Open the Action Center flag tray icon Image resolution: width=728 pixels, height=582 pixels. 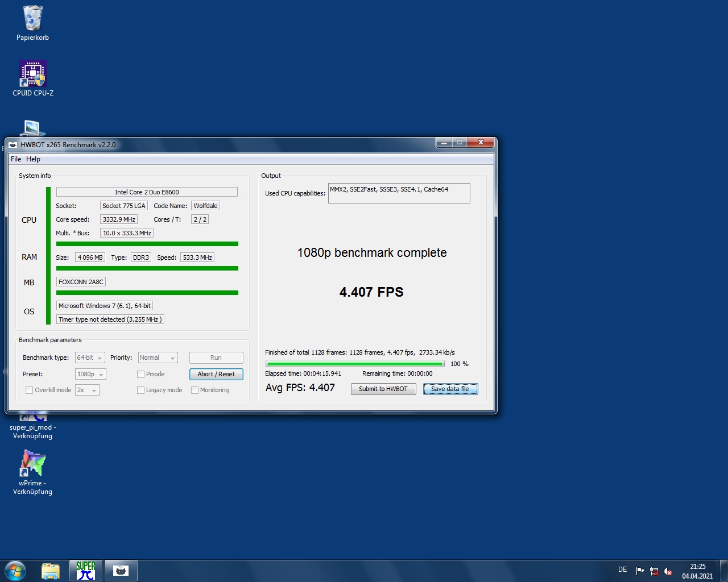tap(640, 571)
